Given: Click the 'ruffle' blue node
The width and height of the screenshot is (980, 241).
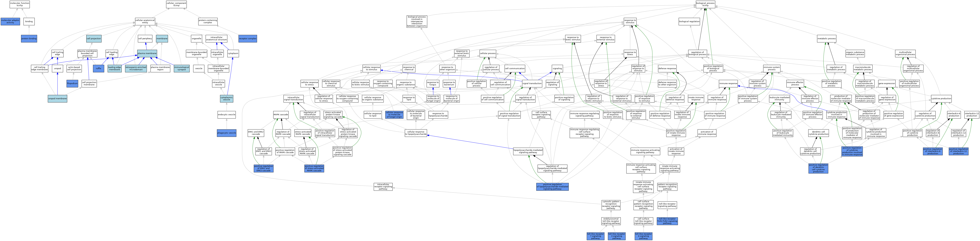Looking at the screenshot, I should click(x=98, y=69).
